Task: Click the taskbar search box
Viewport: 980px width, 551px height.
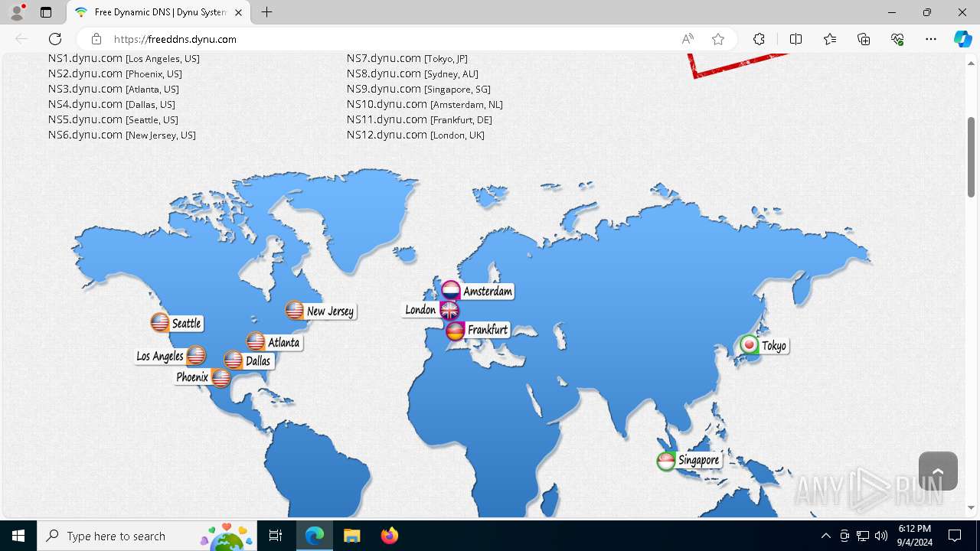Action: (147, 536)
